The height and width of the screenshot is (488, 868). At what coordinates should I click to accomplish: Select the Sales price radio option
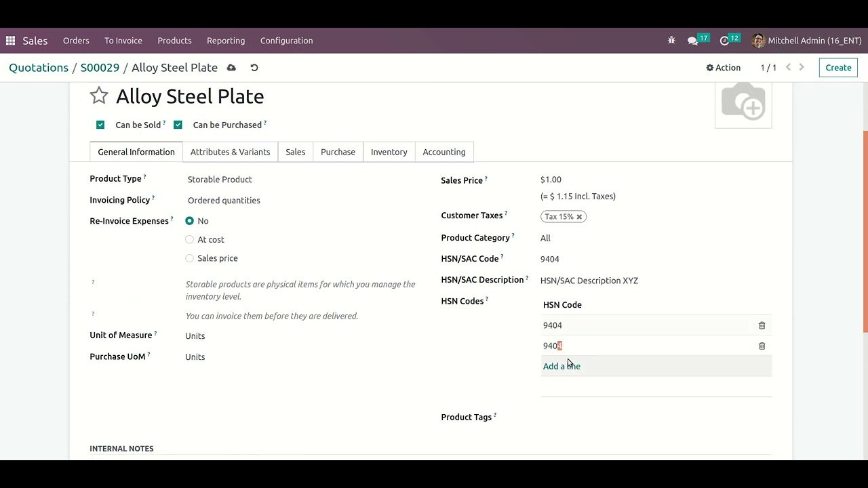click(189, 258)
